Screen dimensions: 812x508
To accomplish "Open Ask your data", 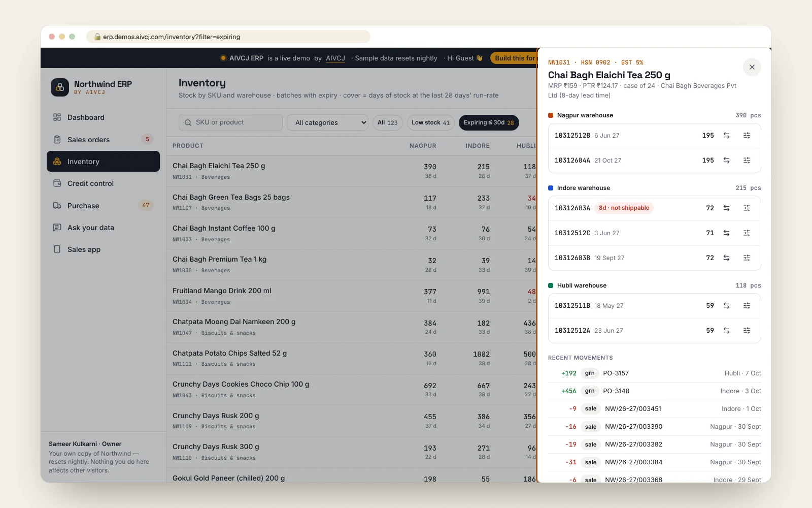I will (103, 228).
